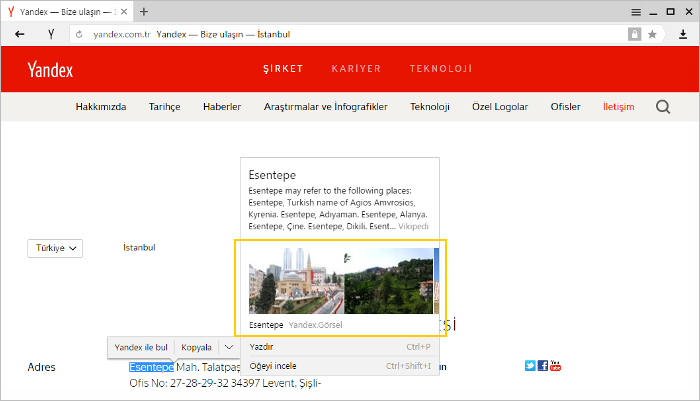
Task: Click the lock protect icon in address bar
Action: (634, 34)
